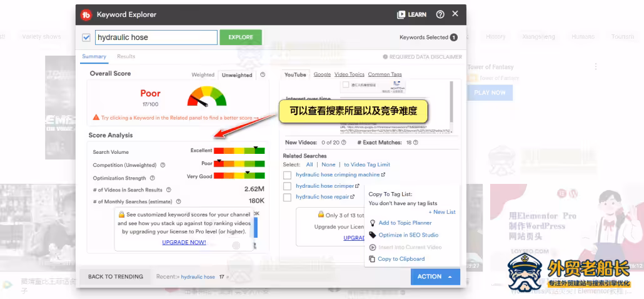
Task: Click the Select All link
Action: coord(309,165)
